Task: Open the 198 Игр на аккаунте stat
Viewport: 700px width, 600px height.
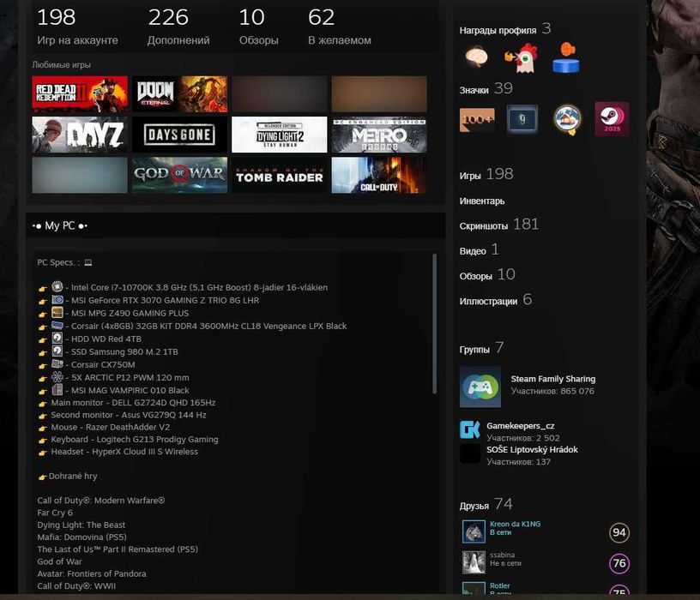Action: pos(78,27)
